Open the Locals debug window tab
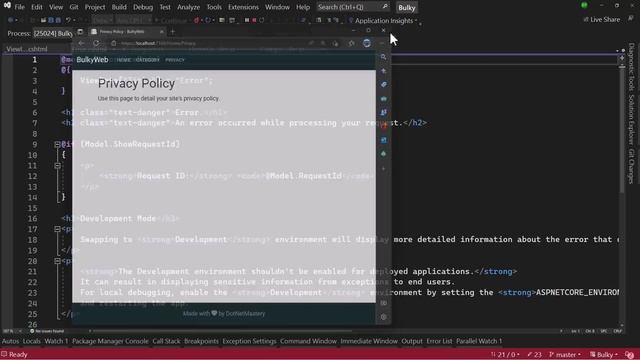640x360 pixels. pos(31,341)
